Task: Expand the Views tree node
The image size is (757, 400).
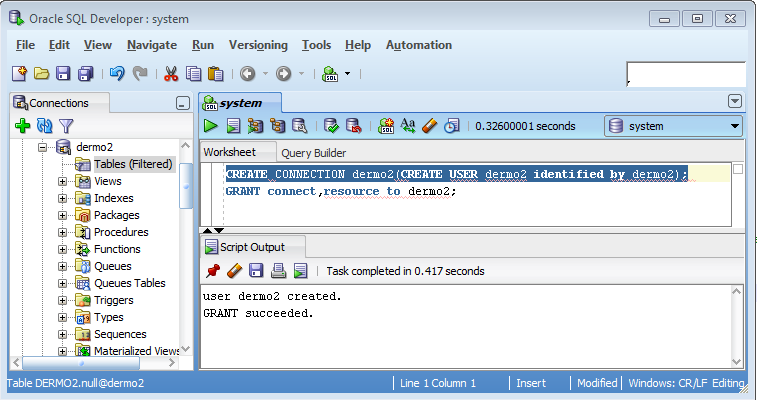Action: [62, 181]
